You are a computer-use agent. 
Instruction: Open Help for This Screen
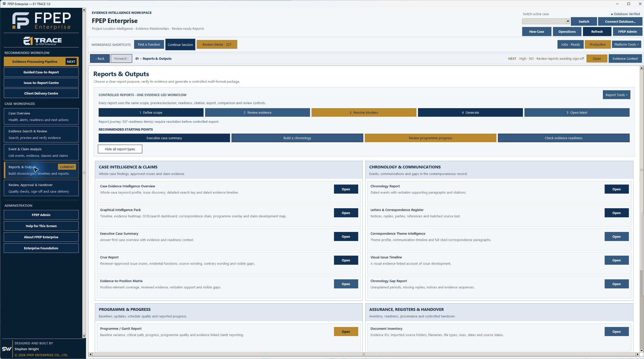click(41, 226)
